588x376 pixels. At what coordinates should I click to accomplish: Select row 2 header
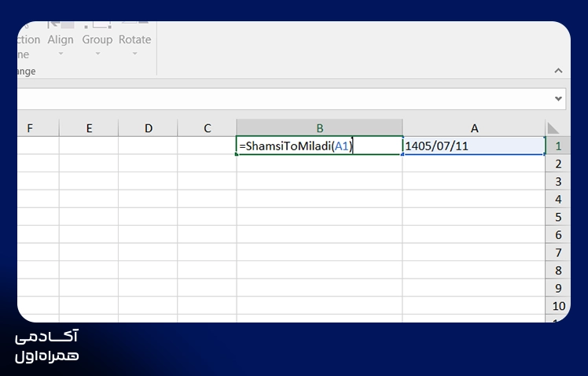pyautogui.click(x=558, y=164)
